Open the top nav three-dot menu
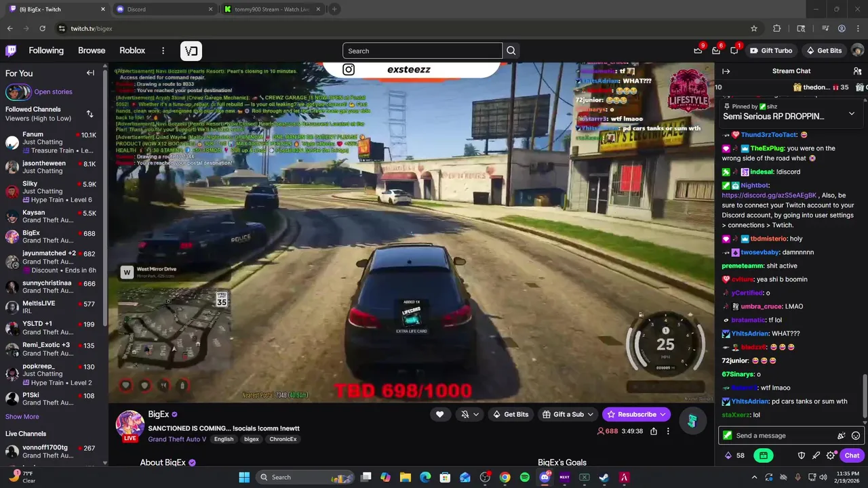 click(x=163, y=51)
